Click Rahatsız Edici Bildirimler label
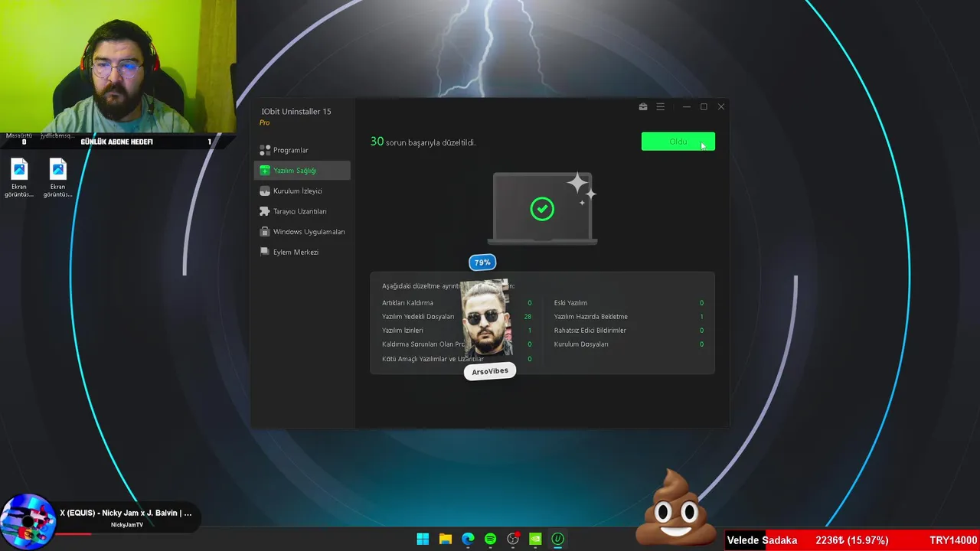Screen dimensions: 980x551 590,331
